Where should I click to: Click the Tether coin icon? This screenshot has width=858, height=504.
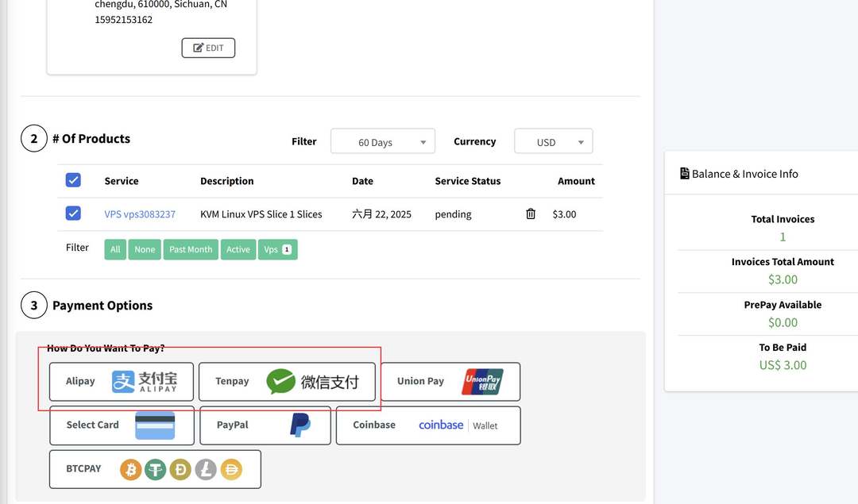tap(156, 469)
